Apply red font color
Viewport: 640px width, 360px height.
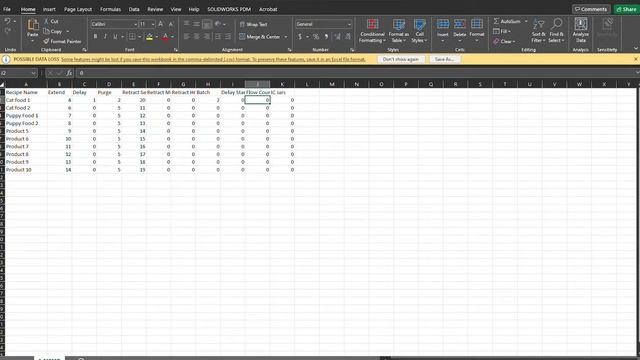click(165, 37)
